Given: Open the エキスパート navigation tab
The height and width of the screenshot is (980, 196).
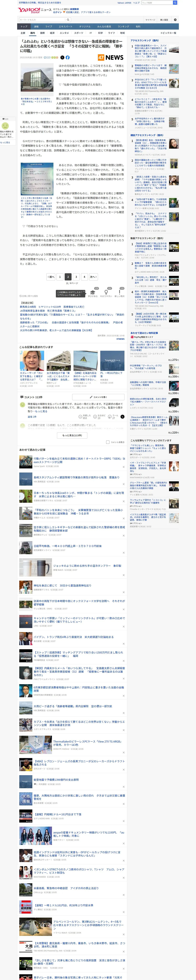Looking at the screenshot, I should (x=65, y=27).
